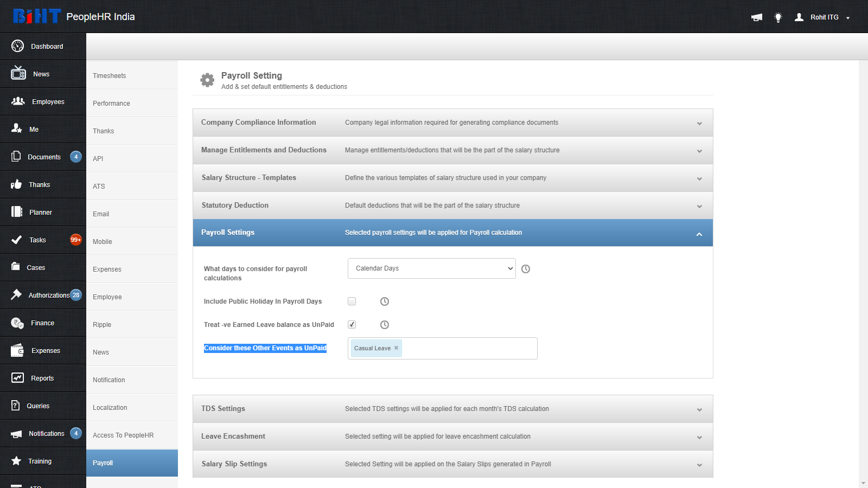Click inside the unpaid events input field

tap(469, 348)
